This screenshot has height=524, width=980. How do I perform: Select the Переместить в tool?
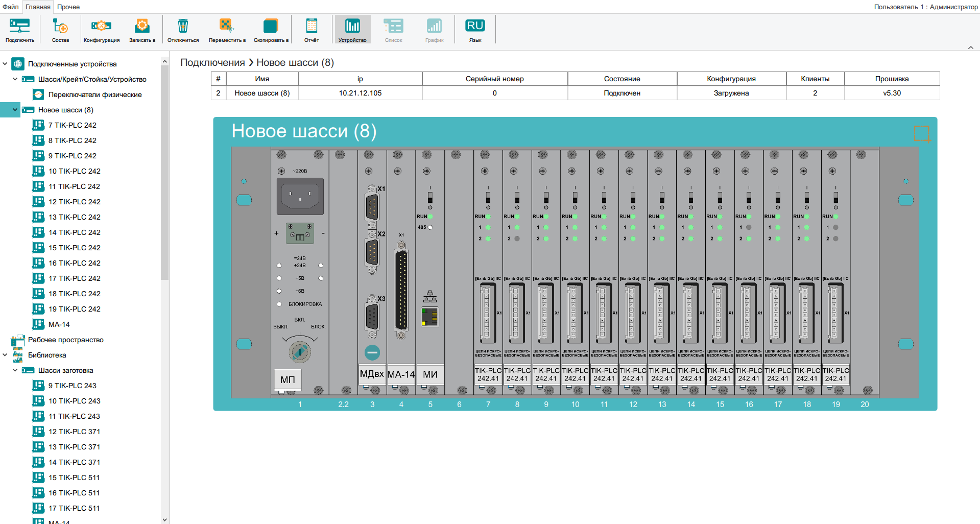click(x=227, y=30)
